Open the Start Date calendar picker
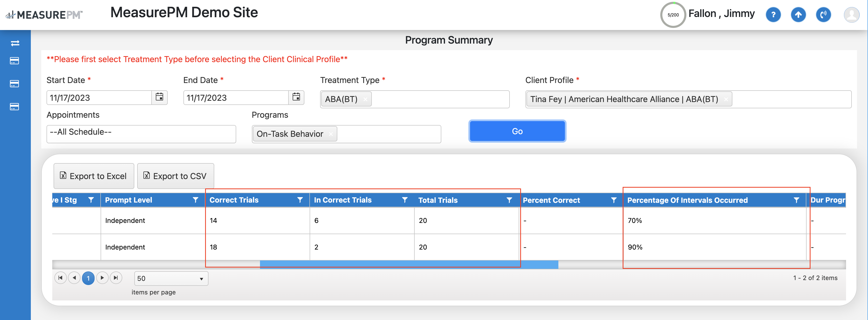Image resolution: width=868 pixels, height=320 pixels. (159, 97)
